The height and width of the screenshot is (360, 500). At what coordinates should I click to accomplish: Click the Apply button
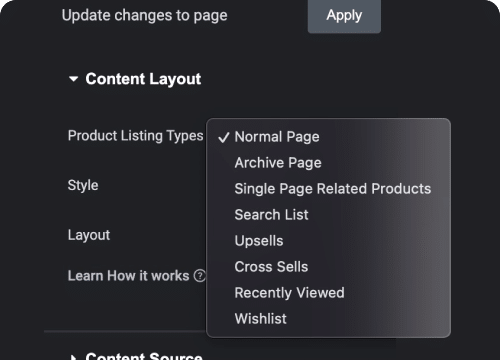[x=344, y=16]
